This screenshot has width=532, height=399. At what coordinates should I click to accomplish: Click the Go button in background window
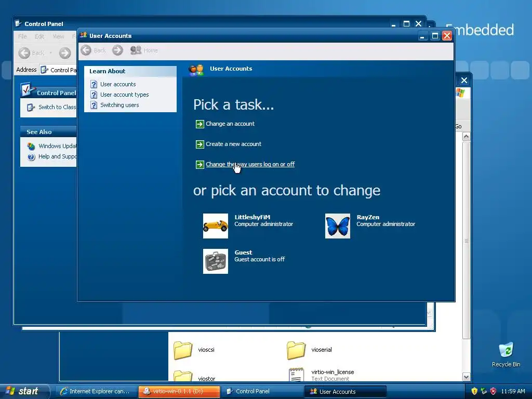[x=458, y=126]
